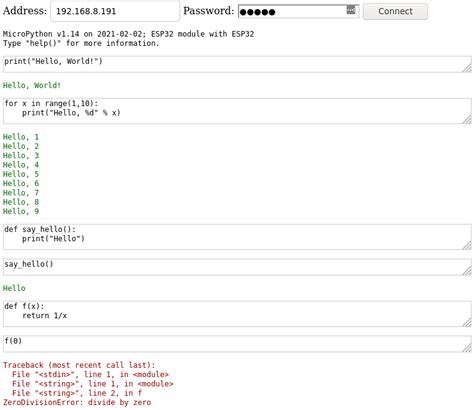The image size is (474, 410).
Task: Click the keyboard icon in Password field
Action: [x=351, y=10]
